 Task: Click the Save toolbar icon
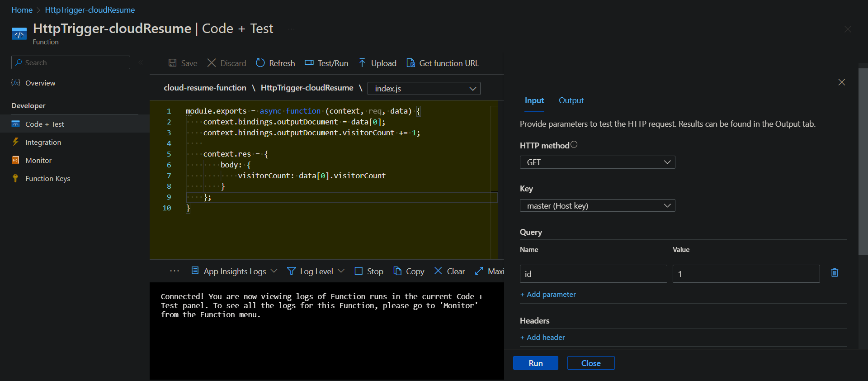[x=172, y=63]
